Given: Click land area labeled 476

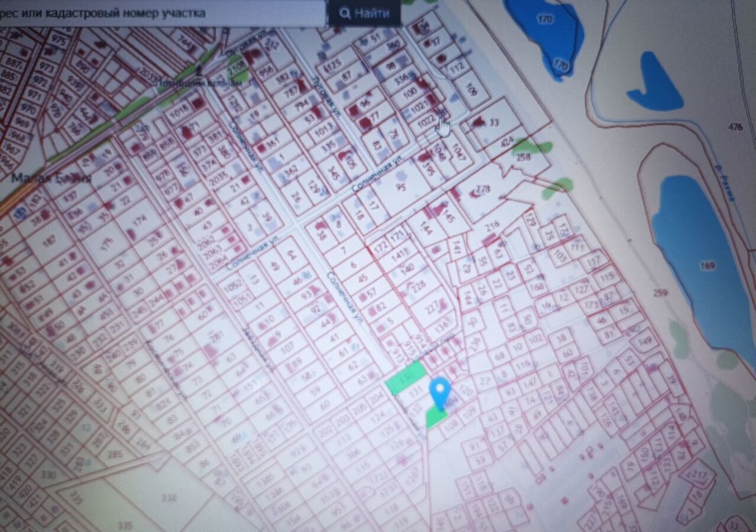Looking at the screenshot, I should tap(735, 127).
